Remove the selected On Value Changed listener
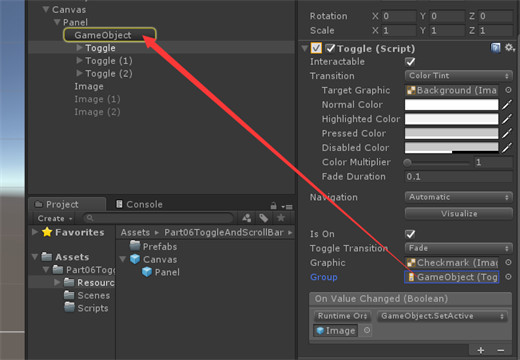520x360 pixels. [x=501, y=350]
